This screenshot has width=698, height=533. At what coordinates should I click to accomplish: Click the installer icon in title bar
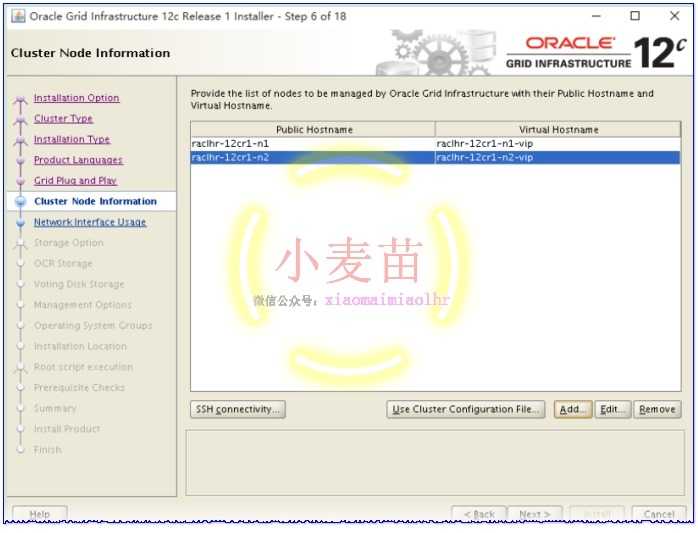(18, 16)
